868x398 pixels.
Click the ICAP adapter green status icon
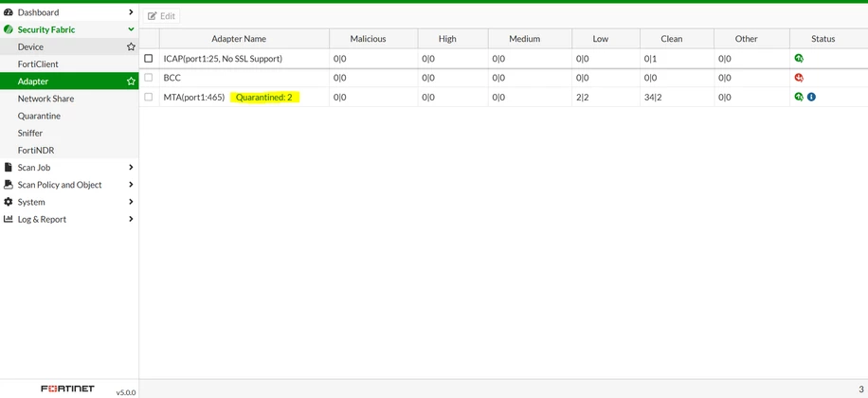coord(798,58)
